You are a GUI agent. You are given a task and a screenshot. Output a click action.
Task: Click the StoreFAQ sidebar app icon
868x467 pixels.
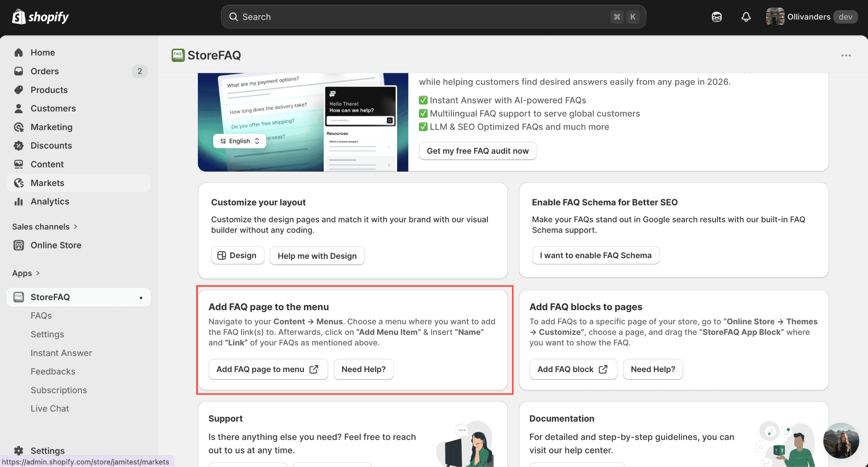(x=19, y=297)
